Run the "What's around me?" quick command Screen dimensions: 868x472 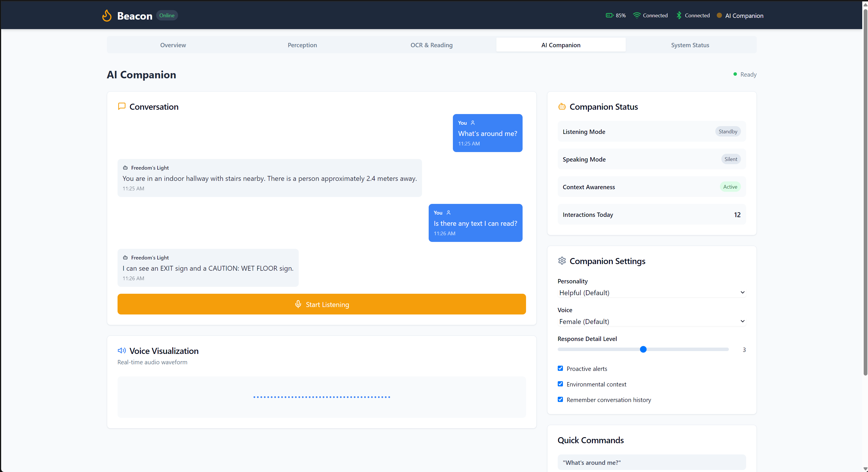651,462
